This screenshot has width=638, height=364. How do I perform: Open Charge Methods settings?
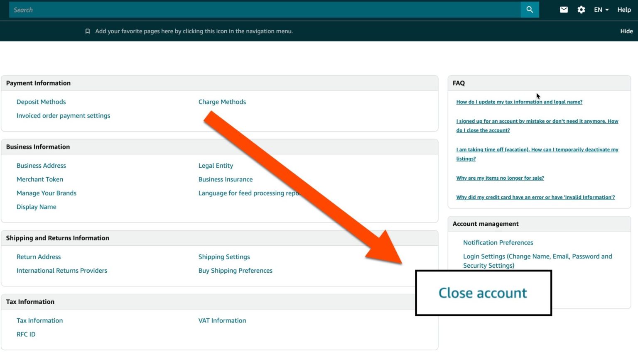pos(222,102)
